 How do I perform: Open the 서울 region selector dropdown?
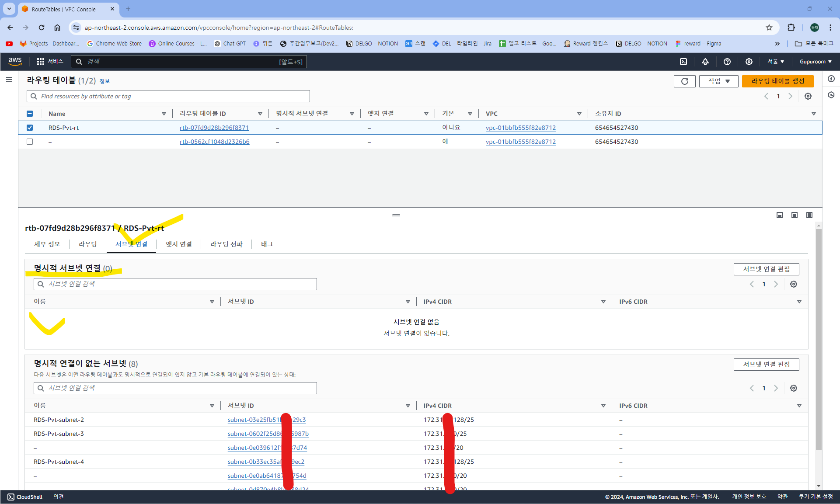pos(776,62)
